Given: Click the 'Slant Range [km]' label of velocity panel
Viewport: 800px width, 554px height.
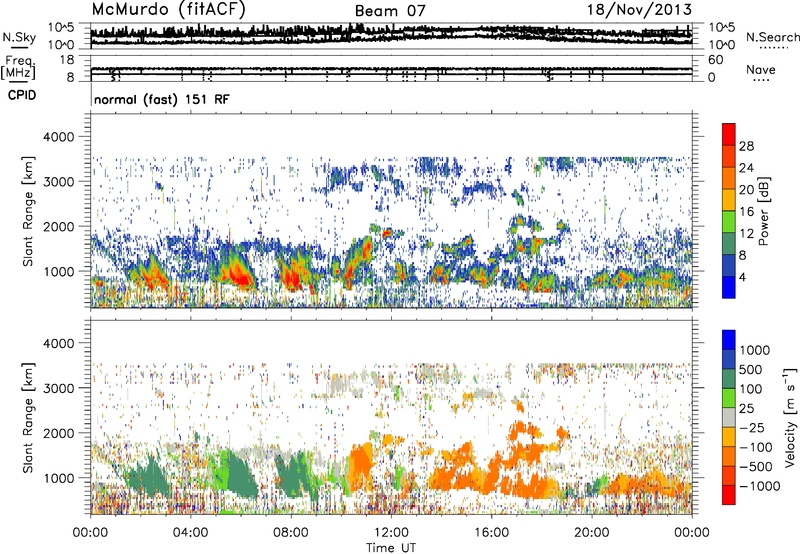Looking at the screenshot, I should [28, 418].
